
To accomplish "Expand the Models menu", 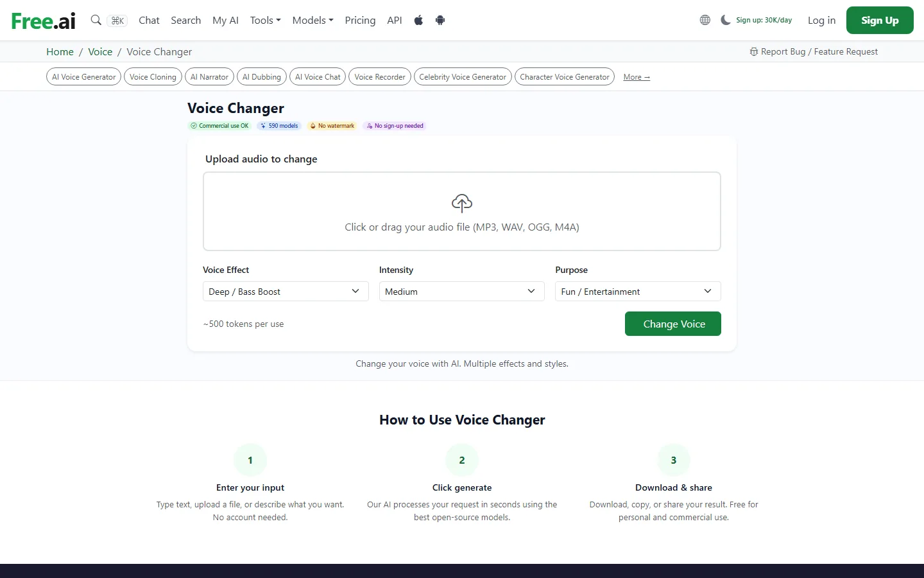I will pos(312,20).
